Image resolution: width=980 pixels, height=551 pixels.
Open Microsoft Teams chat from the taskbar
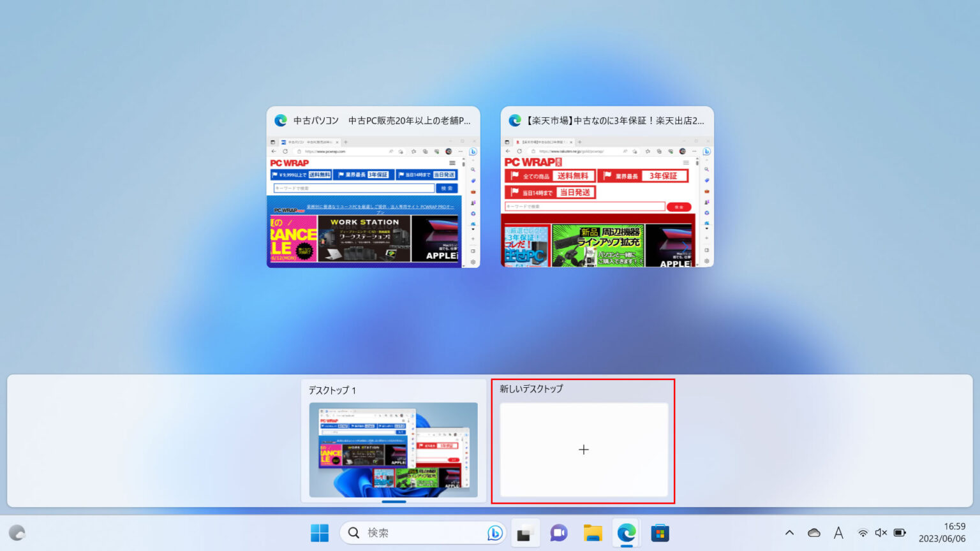point(558,533)
